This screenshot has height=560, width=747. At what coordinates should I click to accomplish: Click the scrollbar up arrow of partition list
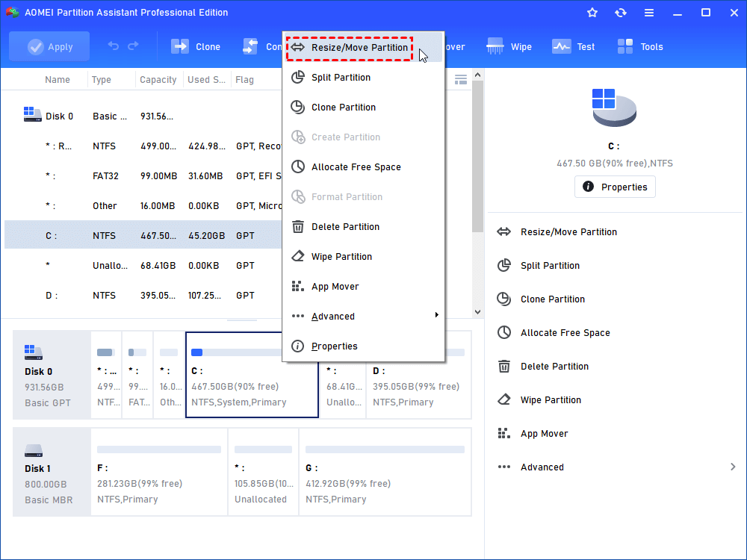(478, 75)
